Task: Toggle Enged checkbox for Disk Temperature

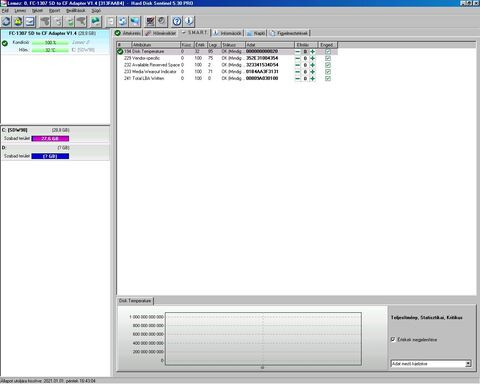Action: click(328, 51)
